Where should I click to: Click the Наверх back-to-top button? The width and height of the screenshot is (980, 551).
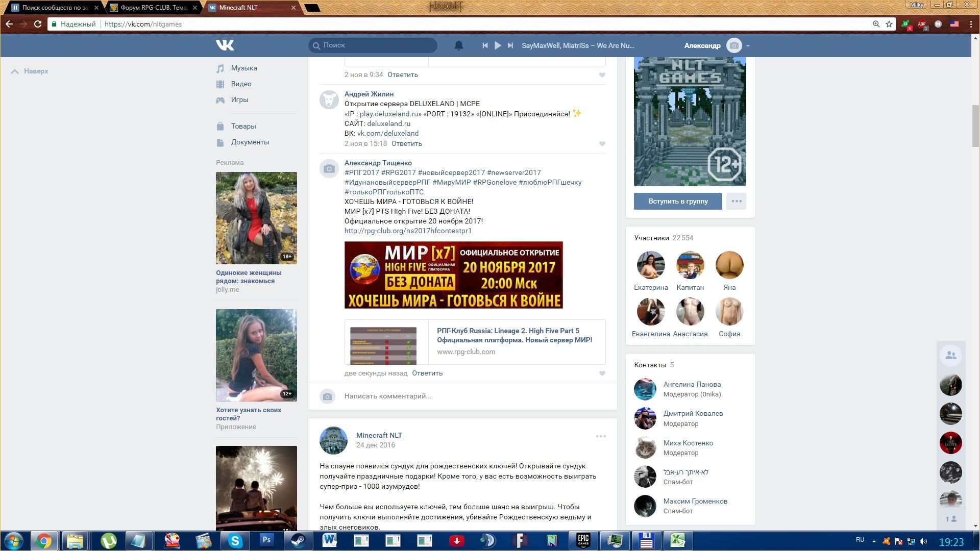(30, 71)
